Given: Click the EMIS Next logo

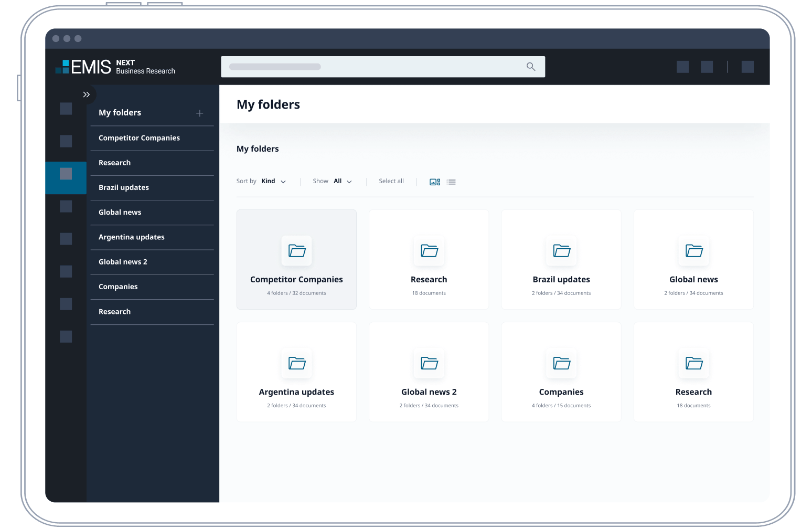Looking at the screenshot, I should click(115, 67).
